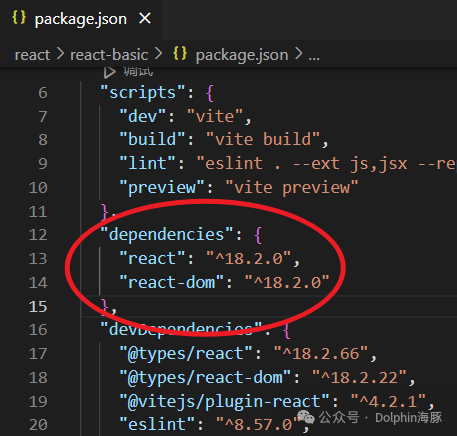Image resolution: width=457 pixels, height=436 pixels.
Task: Click the "preview" key text
Action: (x=162, y=187)
